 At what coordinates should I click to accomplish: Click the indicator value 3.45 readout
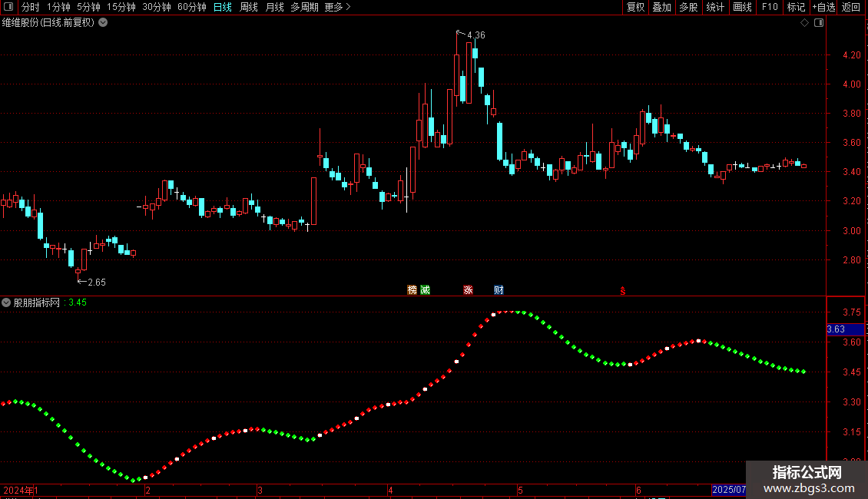[78, 302]
